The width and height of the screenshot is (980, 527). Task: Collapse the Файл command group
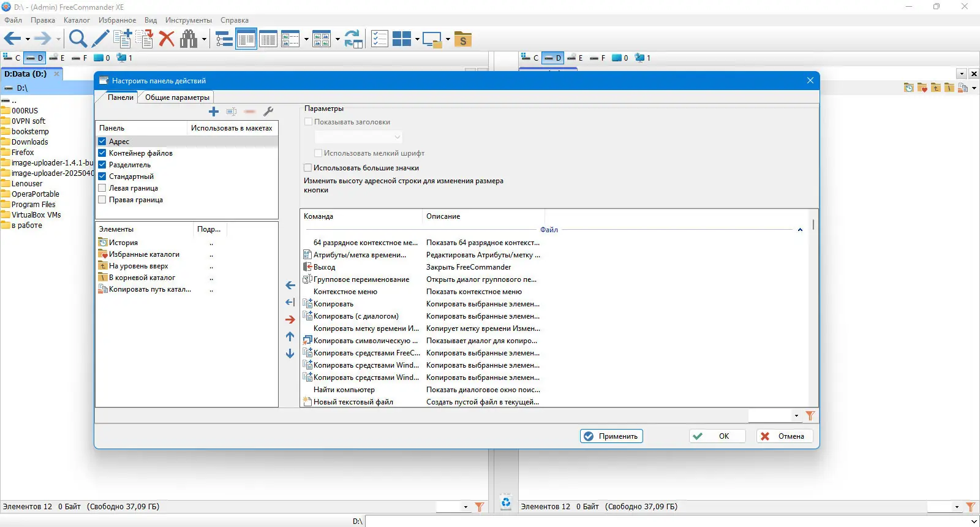click(x=800, y=230)
